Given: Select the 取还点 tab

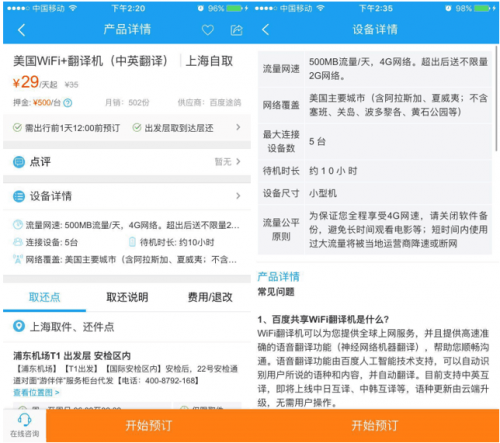Looking at the screenshot, I should tap(44, 297).
